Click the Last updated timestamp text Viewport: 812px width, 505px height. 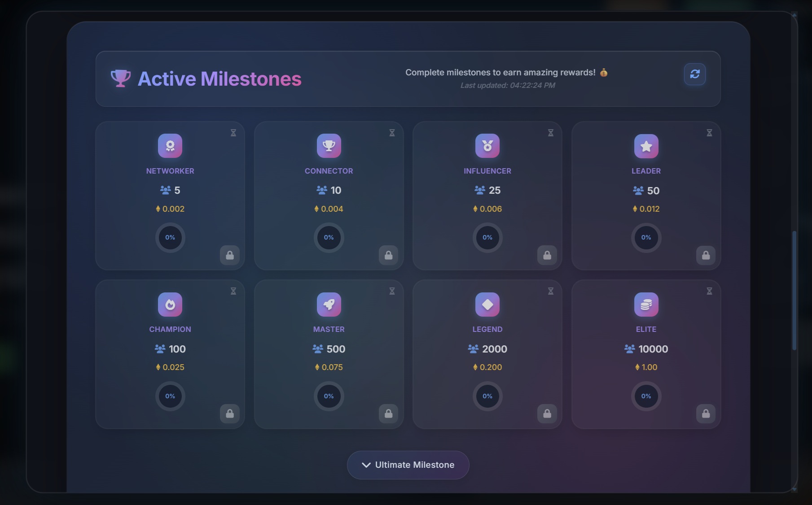pos(508,85)
